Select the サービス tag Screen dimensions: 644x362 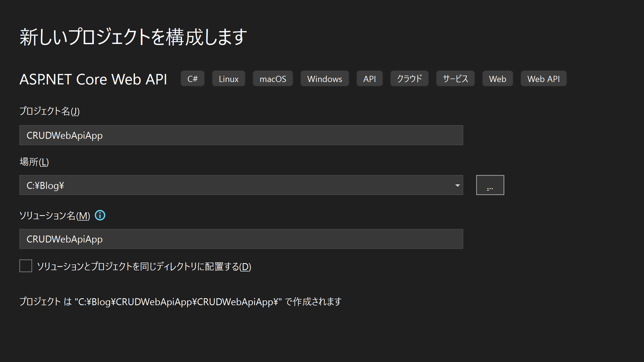pyautogui.click(x=455, y=79)
